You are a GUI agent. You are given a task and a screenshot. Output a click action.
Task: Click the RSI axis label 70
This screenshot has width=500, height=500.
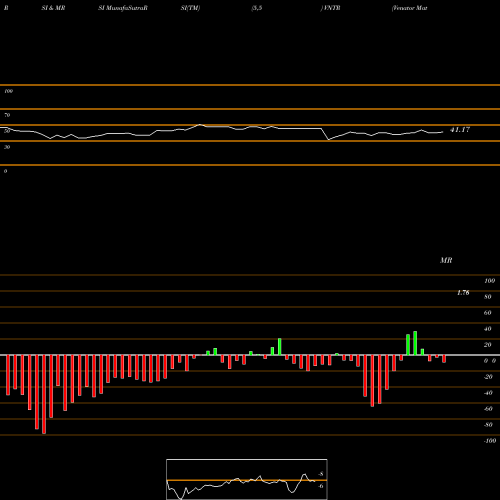pyautogui.click(x=7, y=115)
